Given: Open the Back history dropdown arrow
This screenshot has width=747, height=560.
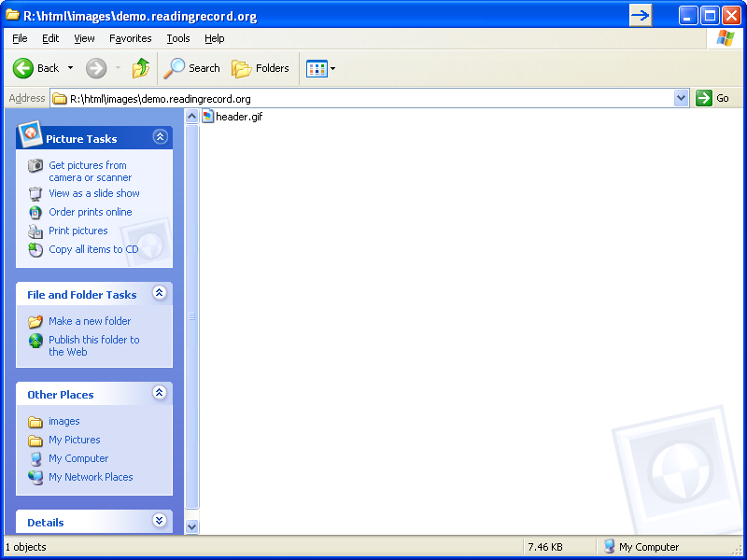Looking at the screenshot, I should pyautogui.click(x=71, y=68).
